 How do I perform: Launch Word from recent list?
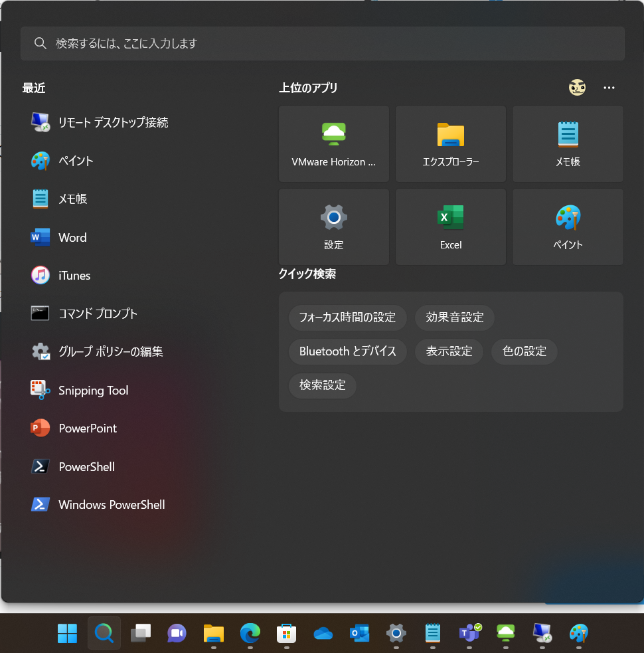pos(59,237)
